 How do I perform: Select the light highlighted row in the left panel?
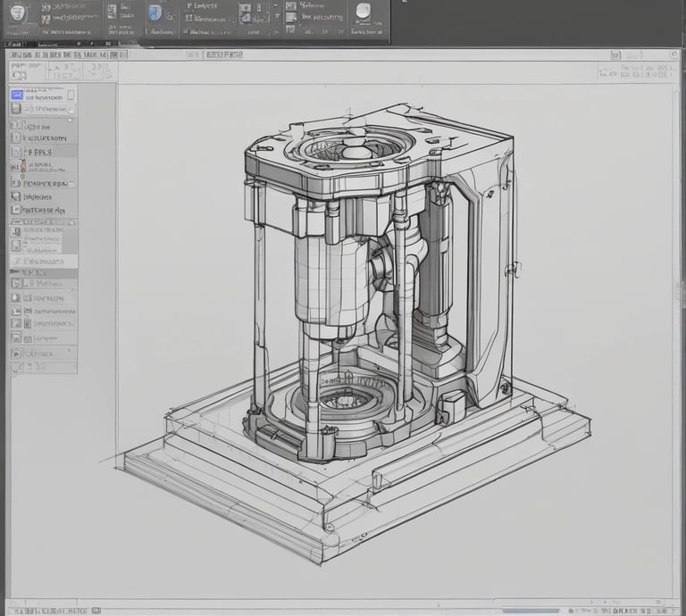pyautogui.click(x=42, y=262)
